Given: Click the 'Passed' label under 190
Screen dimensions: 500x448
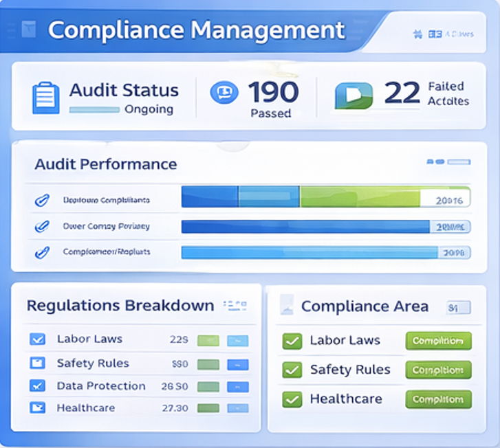Looking at the screenshot, I should (271, 113).
